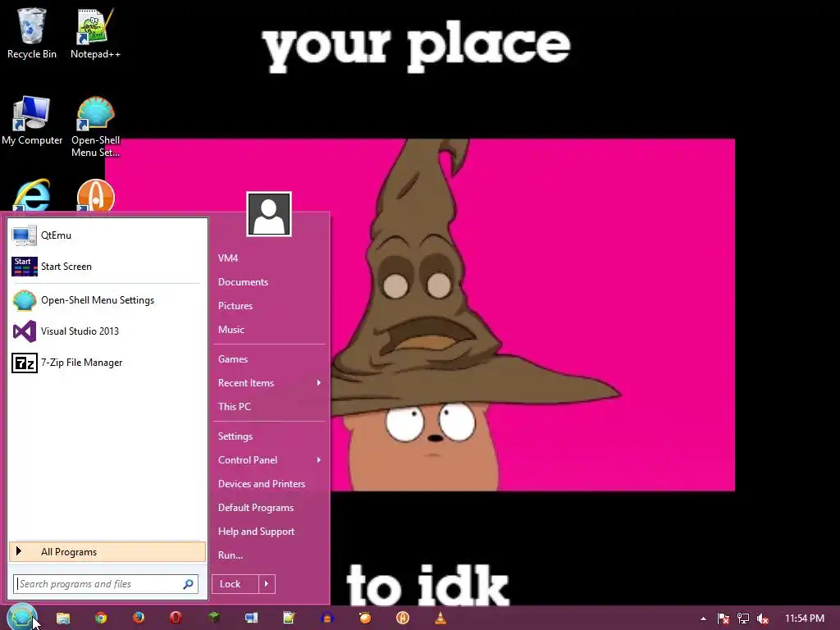
Task: Open the Minecraft block taskbar icon
Action: pos(214,619)
